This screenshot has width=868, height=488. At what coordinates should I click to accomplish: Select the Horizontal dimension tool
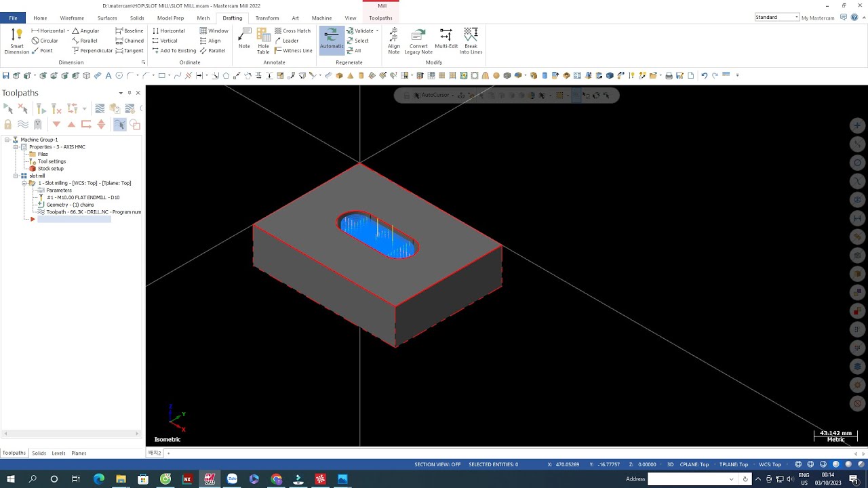point(49,30)
